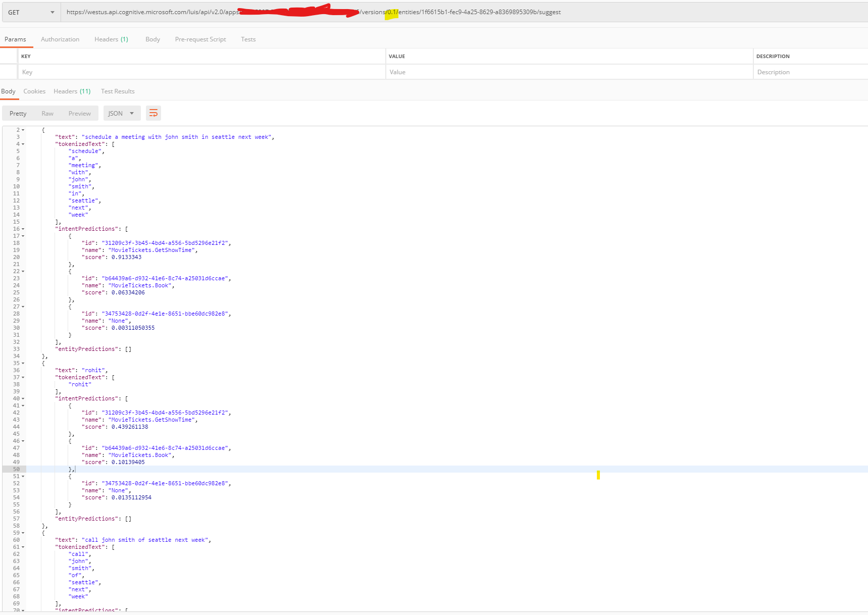Switch to Raw response view

(47, 113)
